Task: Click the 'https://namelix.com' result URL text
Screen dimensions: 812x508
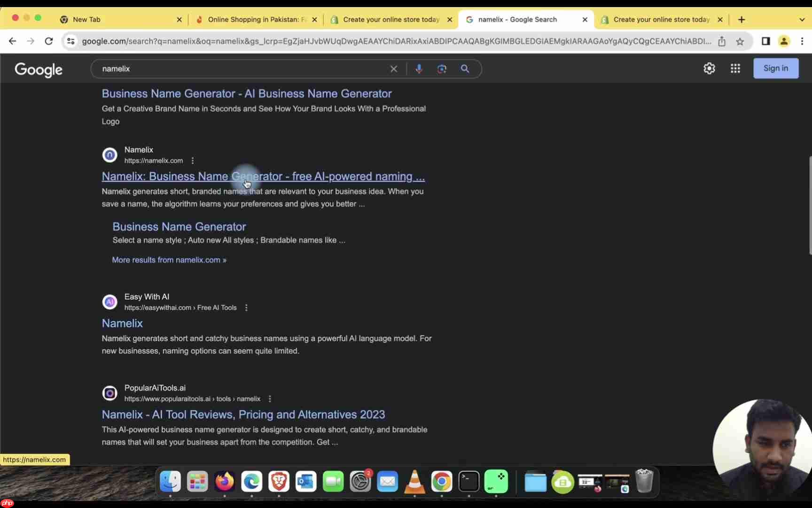Action: pos(154,161)
